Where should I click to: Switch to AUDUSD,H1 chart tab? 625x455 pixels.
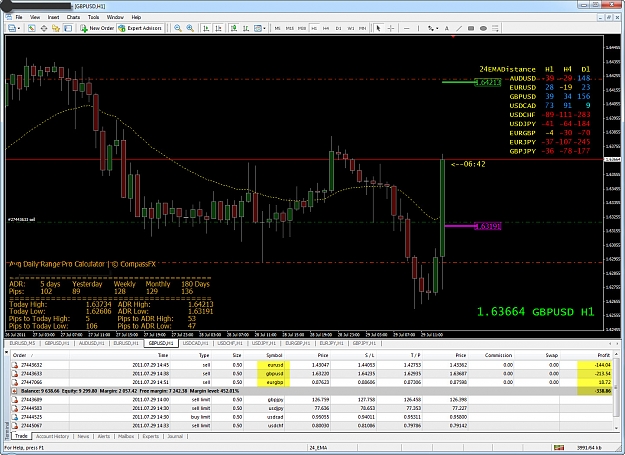(x=91, y=343)
